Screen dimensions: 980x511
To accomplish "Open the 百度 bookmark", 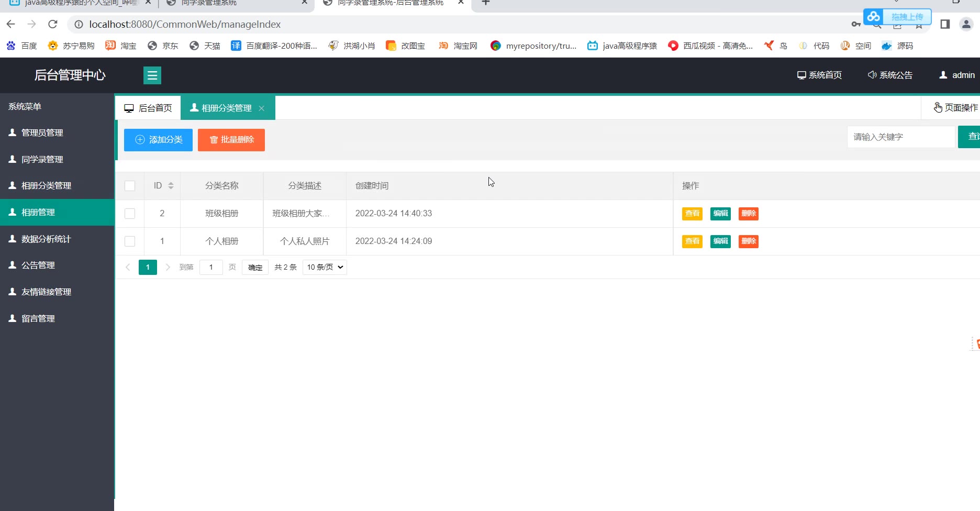I will click(x=21, y=46).
